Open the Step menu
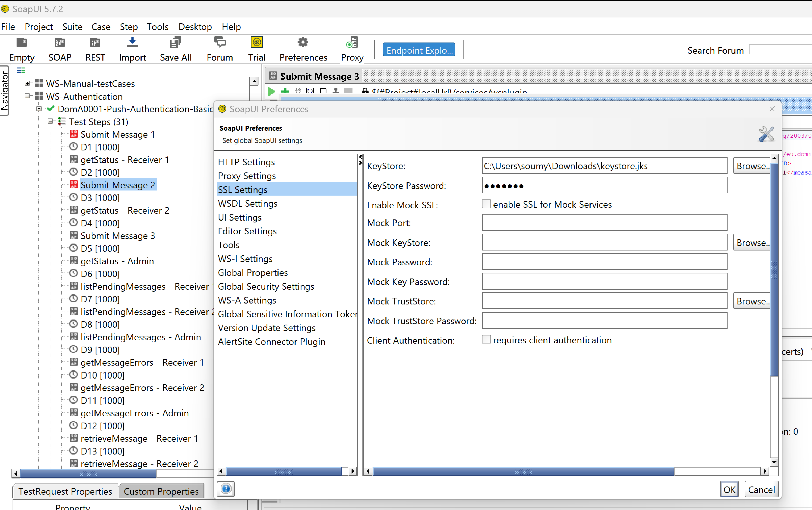This screenshot has height=510, width=812. pyautogui.click(x=128, y=27)
